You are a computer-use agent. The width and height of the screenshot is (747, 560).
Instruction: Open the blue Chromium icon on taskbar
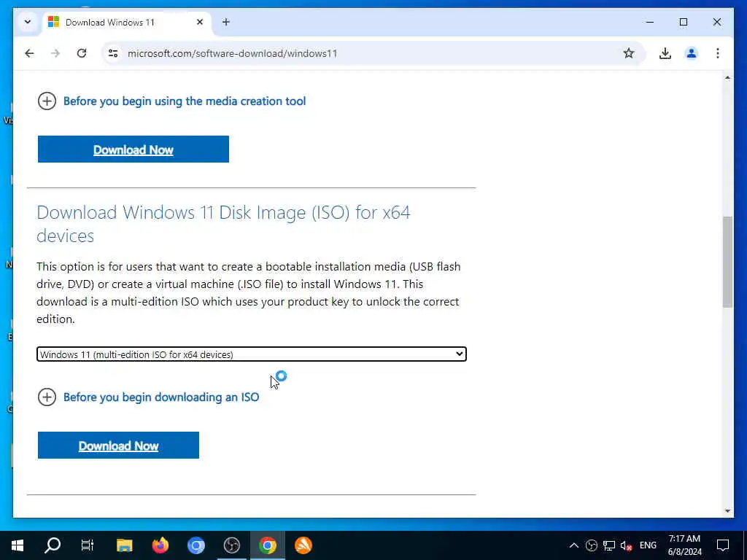[x=196, y=545]
